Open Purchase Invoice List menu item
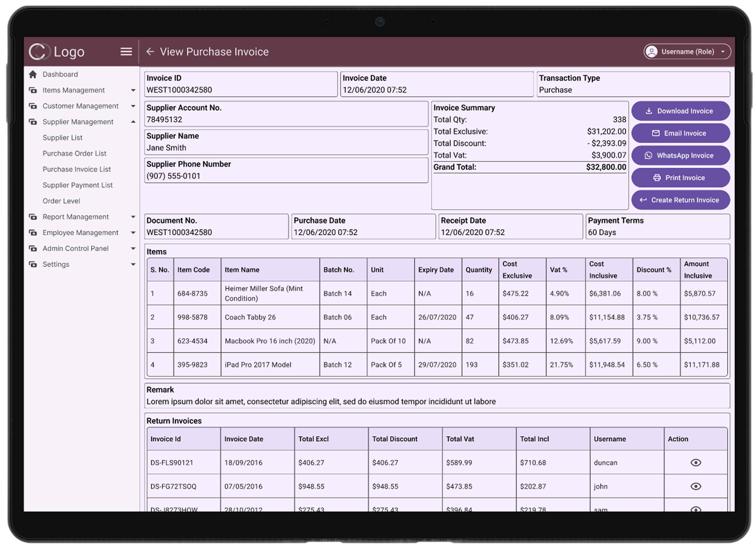 click(x=77, y=169)
